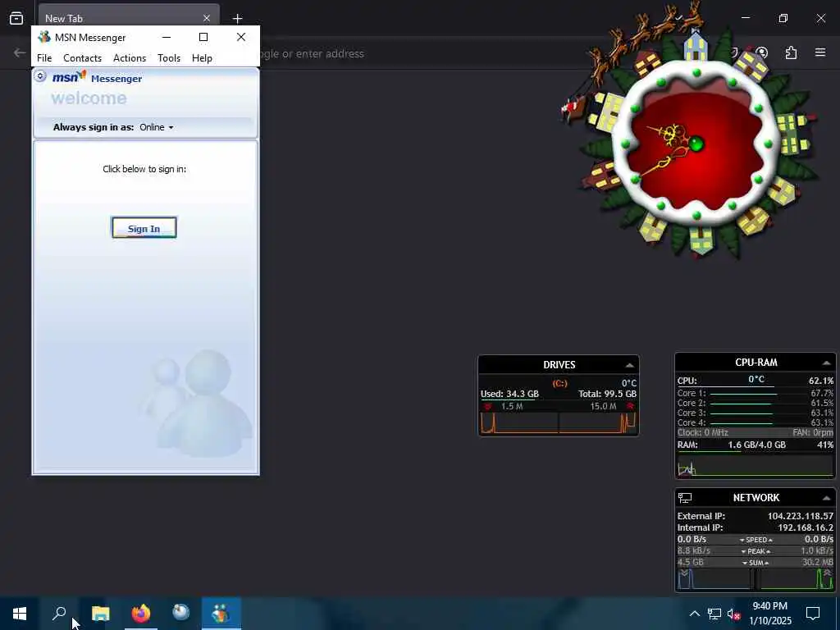Collapse the MSN Messenger header with round arrow icon
Viewport: 840px width, 630px height.
click(40, 76)
